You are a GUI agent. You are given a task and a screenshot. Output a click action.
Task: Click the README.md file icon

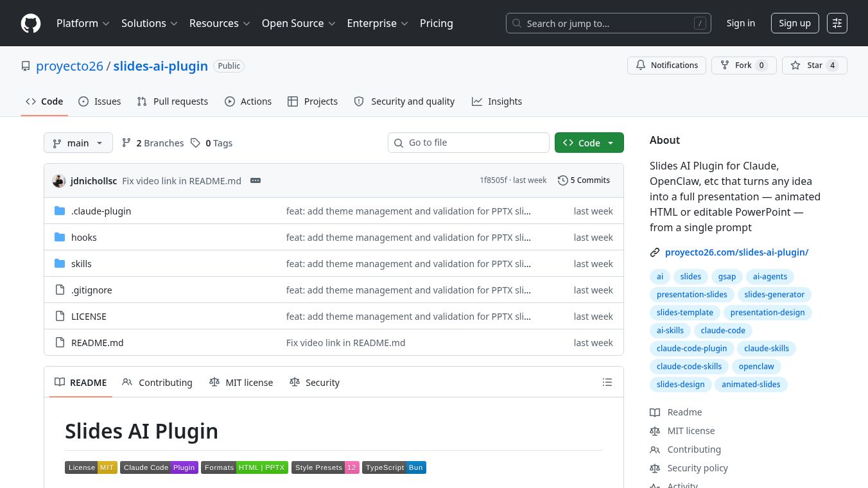(60, 342)
